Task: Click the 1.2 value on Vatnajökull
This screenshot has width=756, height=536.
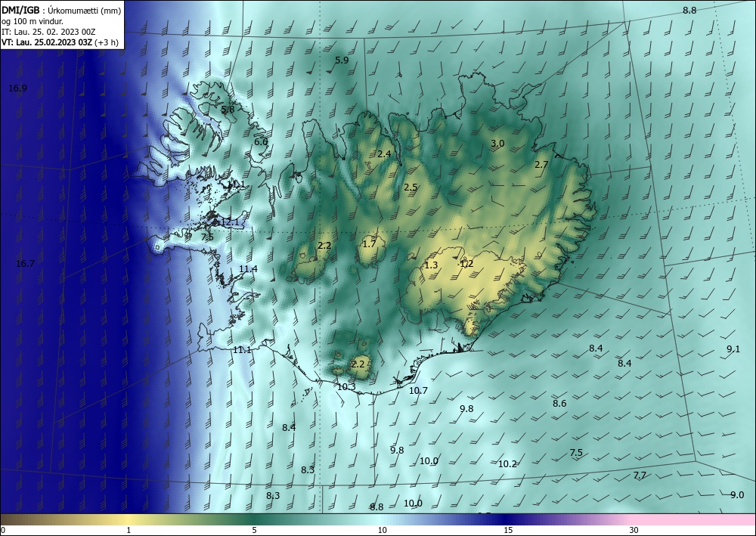Action: point(466,264)
